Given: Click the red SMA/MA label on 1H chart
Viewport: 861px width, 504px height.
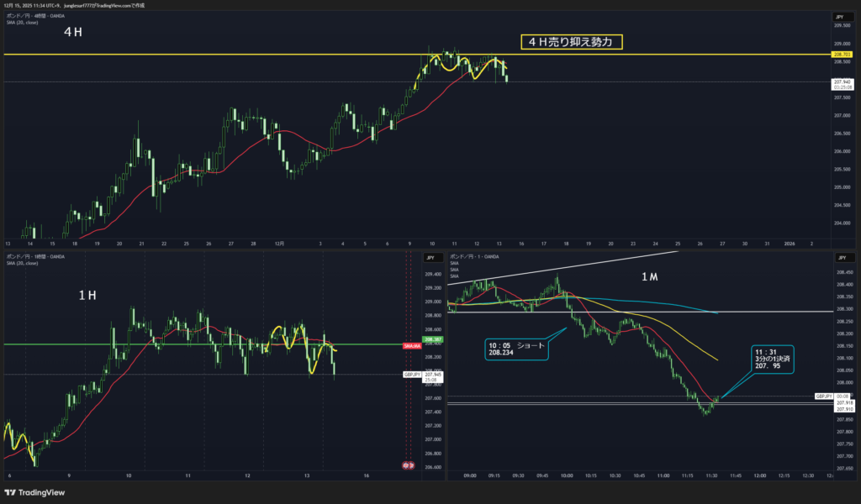Looking at the screenshot, I should click(412, 345).
